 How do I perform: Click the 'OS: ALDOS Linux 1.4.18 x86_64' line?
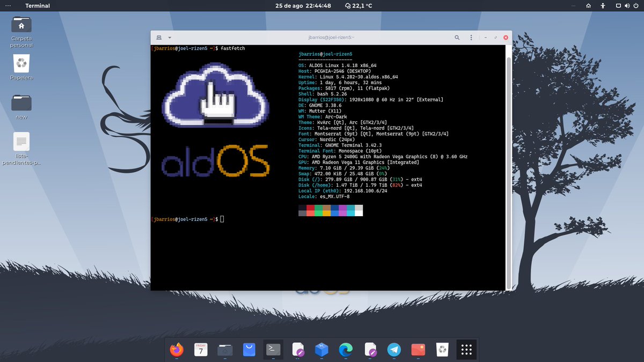pyautogui.click(x=338, y=65)
